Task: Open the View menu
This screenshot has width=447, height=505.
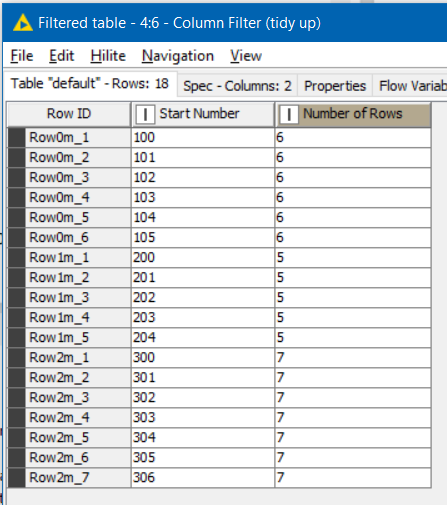Action: click(x=246, y=56)
